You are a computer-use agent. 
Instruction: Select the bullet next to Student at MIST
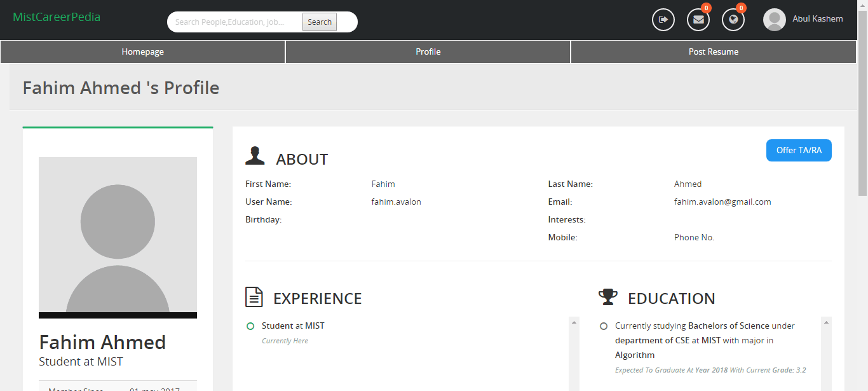[x=251, y=326]
